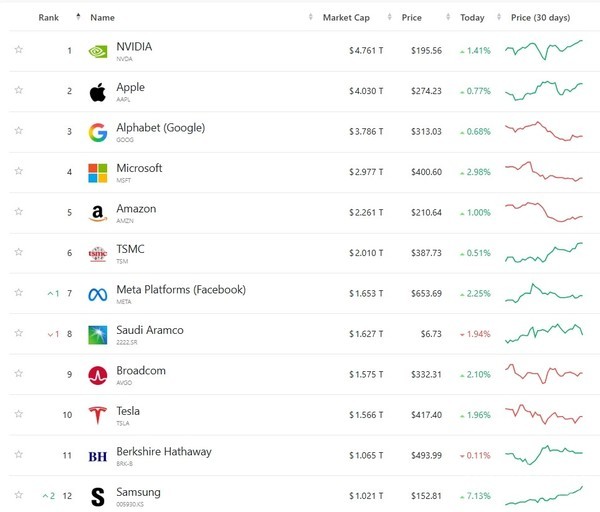Screen dimensions: 600x512
Task: Click the Saudi Aramco logo
Action: (97, 334)
